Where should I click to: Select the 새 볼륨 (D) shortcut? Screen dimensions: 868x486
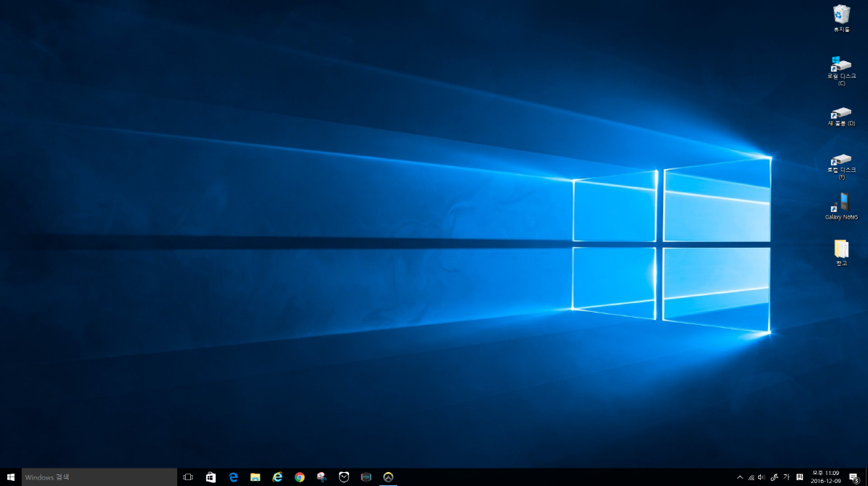[842, 117]
